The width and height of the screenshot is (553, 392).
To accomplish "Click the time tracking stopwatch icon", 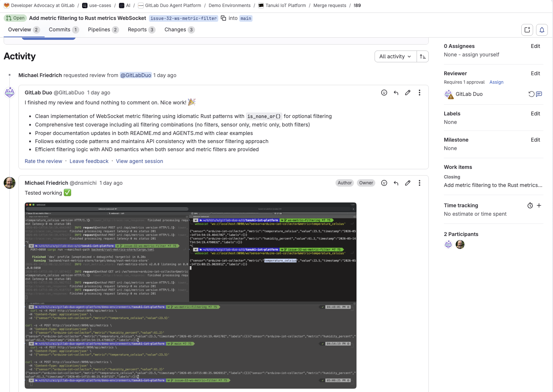I will pos(530,205).
